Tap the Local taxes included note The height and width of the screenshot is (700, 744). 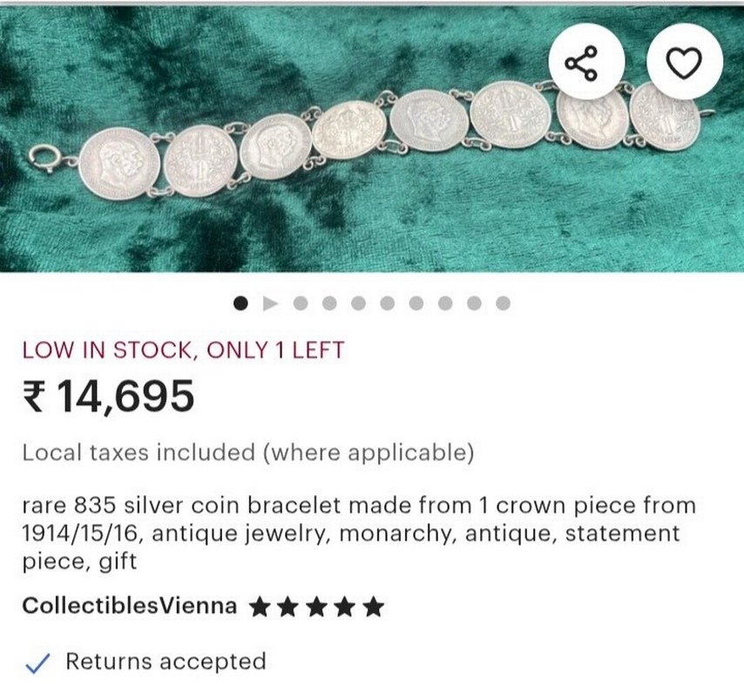tap(248, 452)
